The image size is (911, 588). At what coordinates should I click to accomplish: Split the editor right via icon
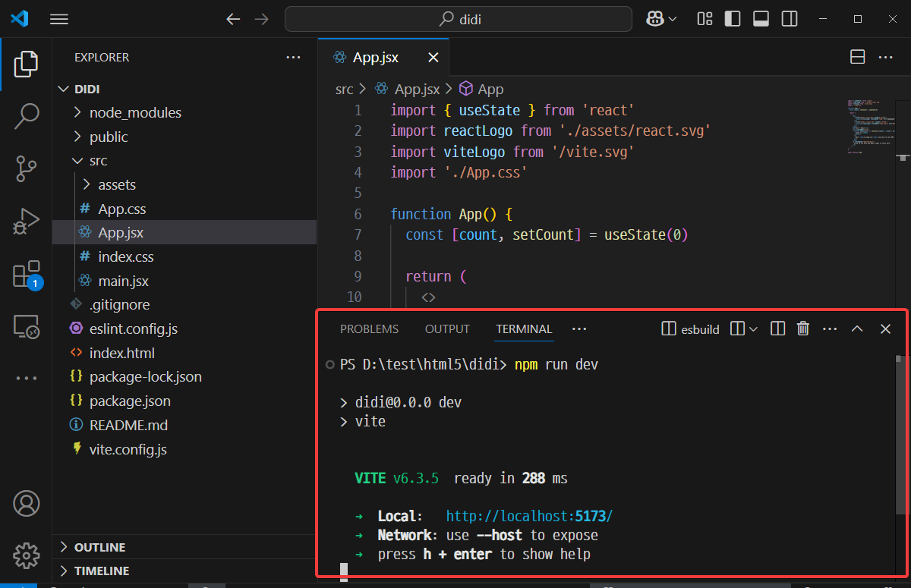click(857, 58)
